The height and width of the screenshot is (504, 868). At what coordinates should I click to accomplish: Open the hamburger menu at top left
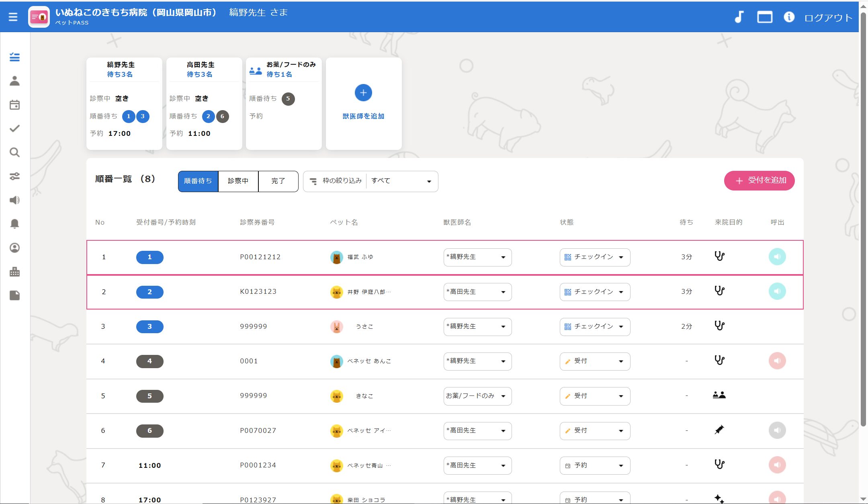point(13,17)
